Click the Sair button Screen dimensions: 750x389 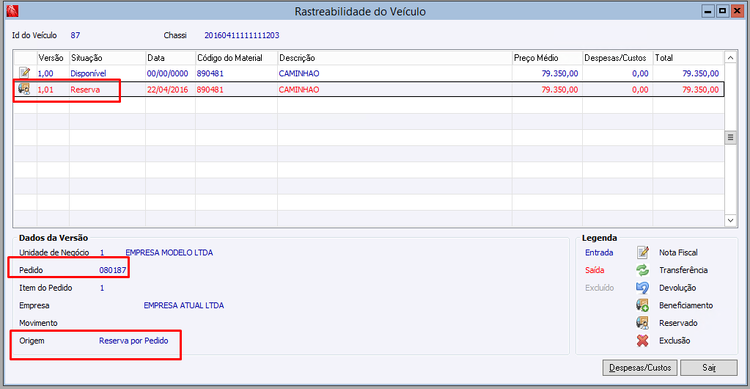pos(709,367)
